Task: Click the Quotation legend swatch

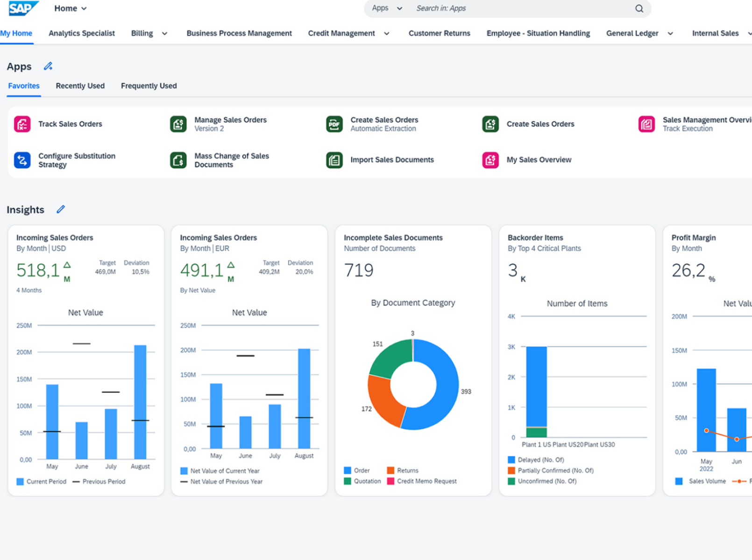Action: coord(348,481)
